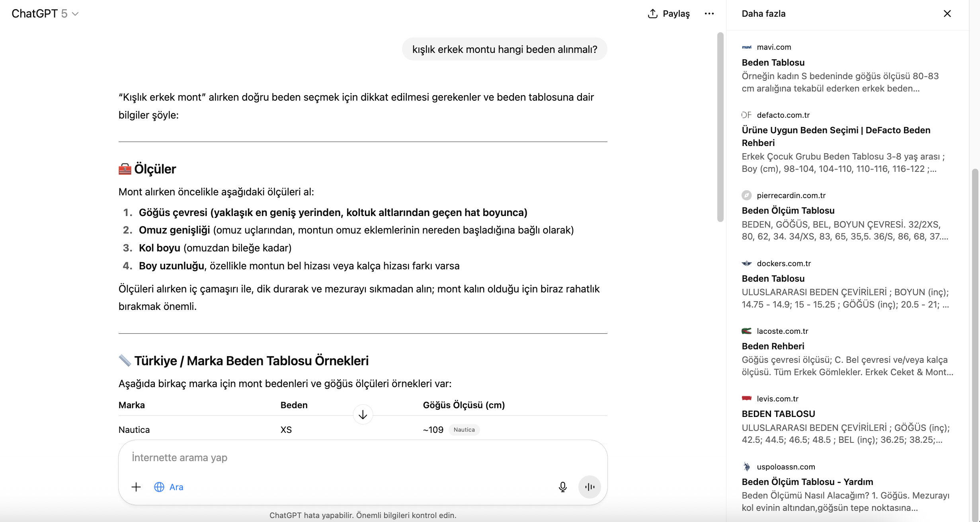
Task: Open DeFacto Beden Rehberi result
Action: pos(836,136)
